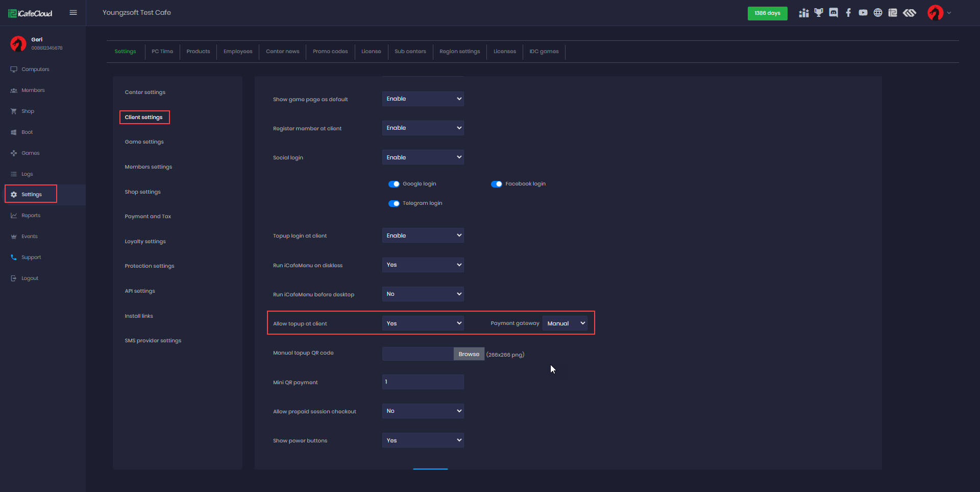Click Browse for manual topup QR code
The image size is (980, 492).
469,354
